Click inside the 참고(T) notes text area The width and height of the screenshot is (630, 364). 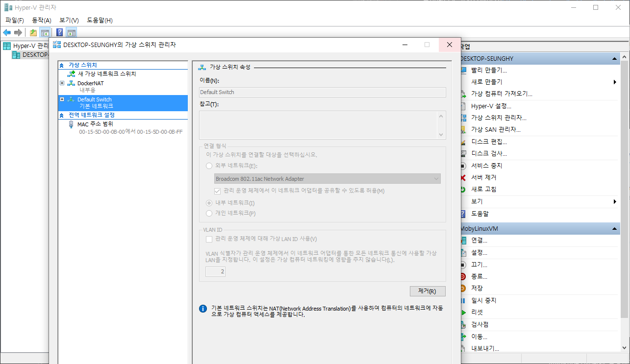coord(318,125)
